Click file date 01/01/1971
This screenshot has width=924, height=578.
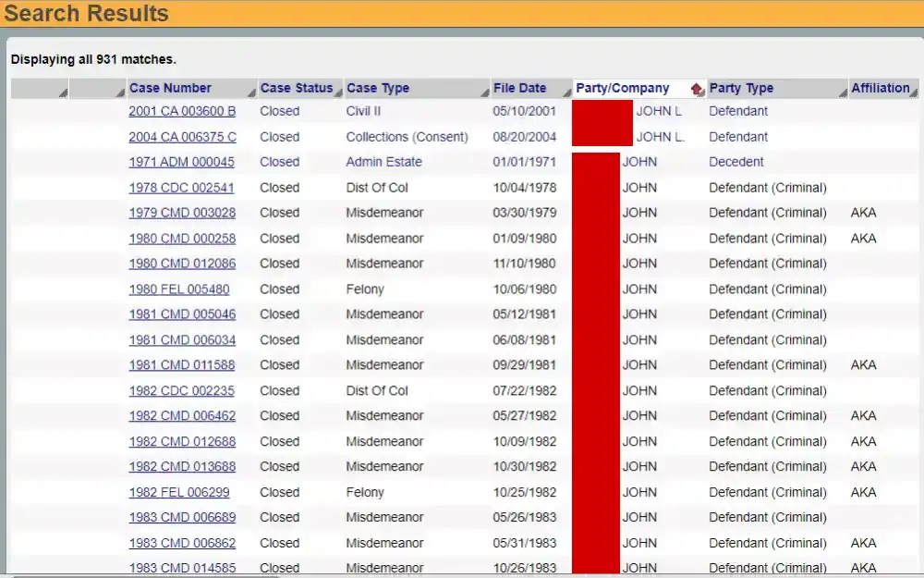pyautogui.click(x=524, y=162)
